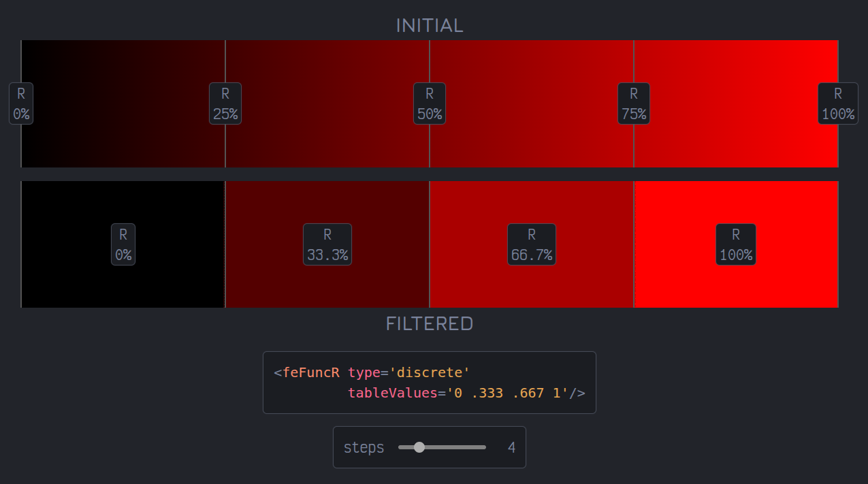Click the type='discrete' attribute text
The height and width of the screenshot is (484, 868).
click(409, 372)
